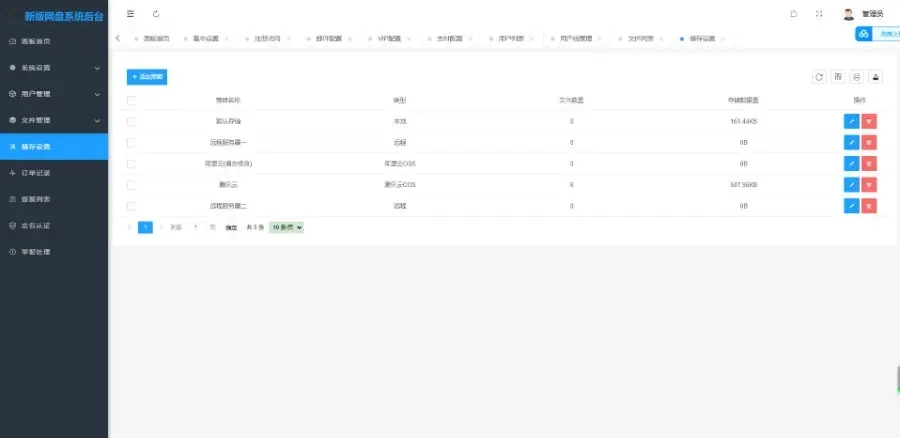This screenshot has width=900, height=438.
Task: Click the current page number 1 button
Action: (146, 227)
